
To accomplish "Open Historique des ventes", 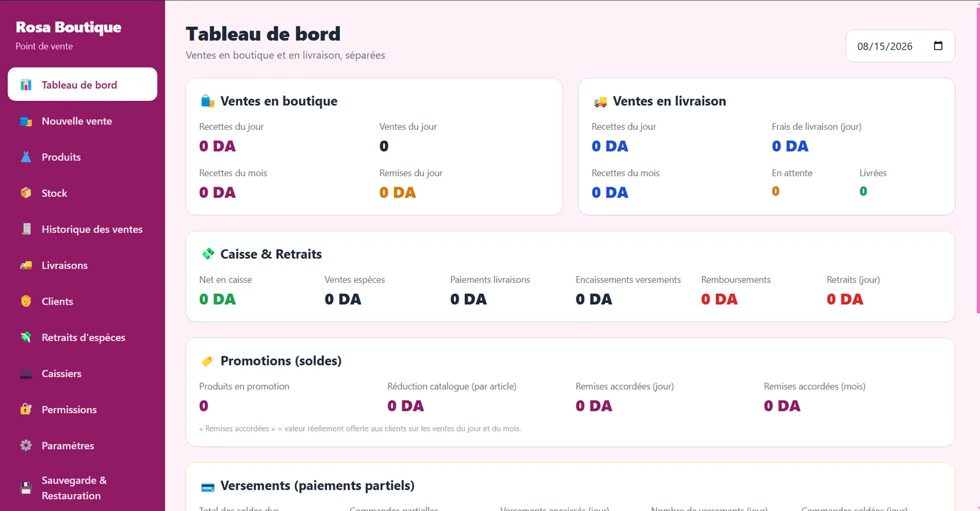I will (83, 229).
